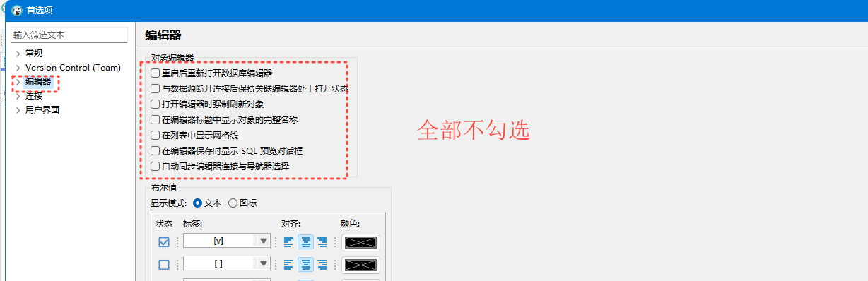Open the 用户界面 preferences page
The width and height of the screenshot is (868, 281).
click(x=42, y=110)
